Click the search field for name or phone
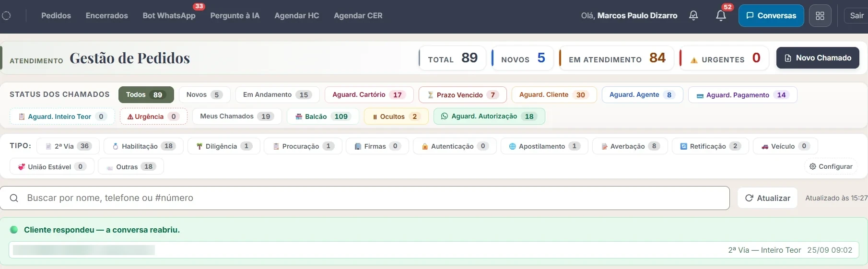Image resolution: width=868 pixels, height=269 pixels. (x=364, y=198)
